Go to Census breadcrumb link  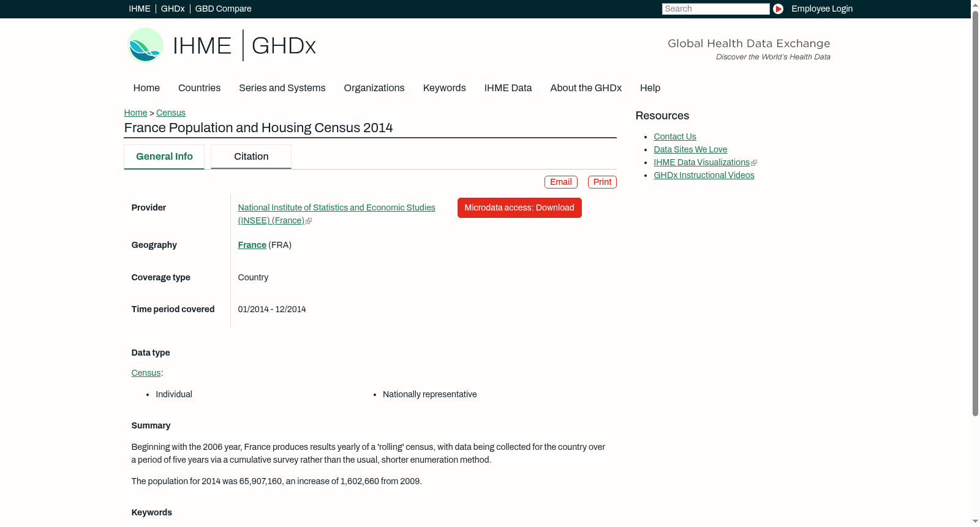tap(171, 113)
